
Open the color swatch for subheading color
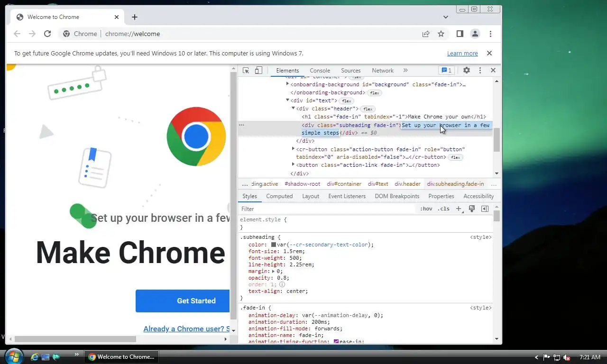tap(274, 245)
